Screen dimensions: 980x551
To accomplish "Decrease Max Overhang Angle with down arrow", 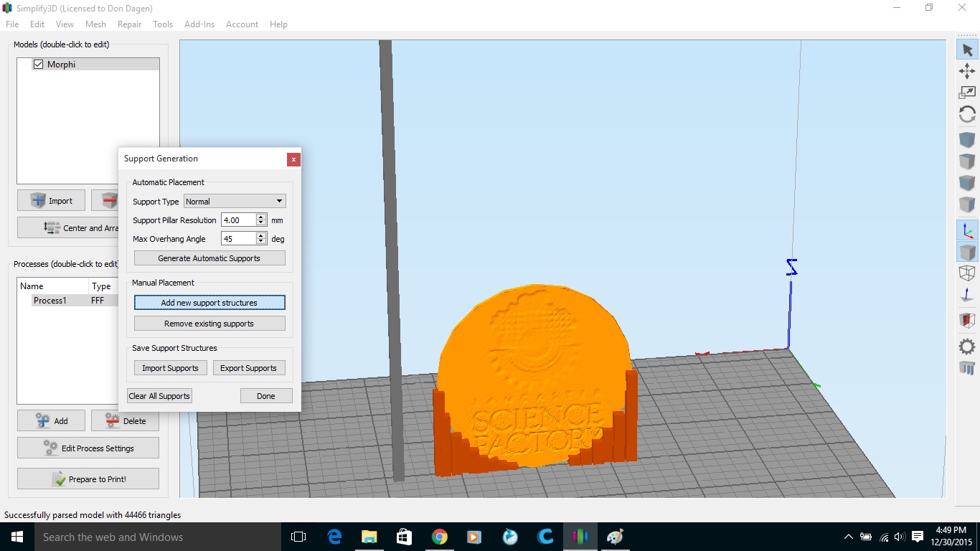I will pyautogui.click(x=261, y=242).
